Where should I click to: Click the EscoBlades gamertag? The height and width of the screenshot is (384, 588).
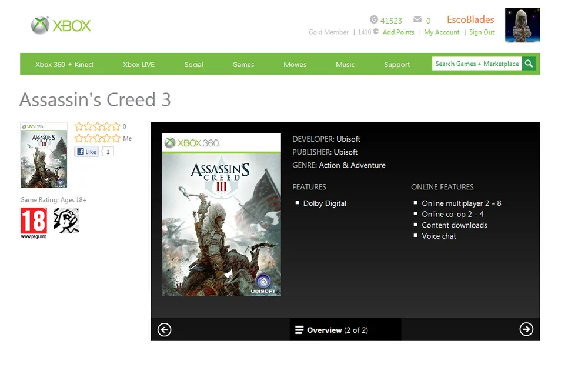(470, 19)
